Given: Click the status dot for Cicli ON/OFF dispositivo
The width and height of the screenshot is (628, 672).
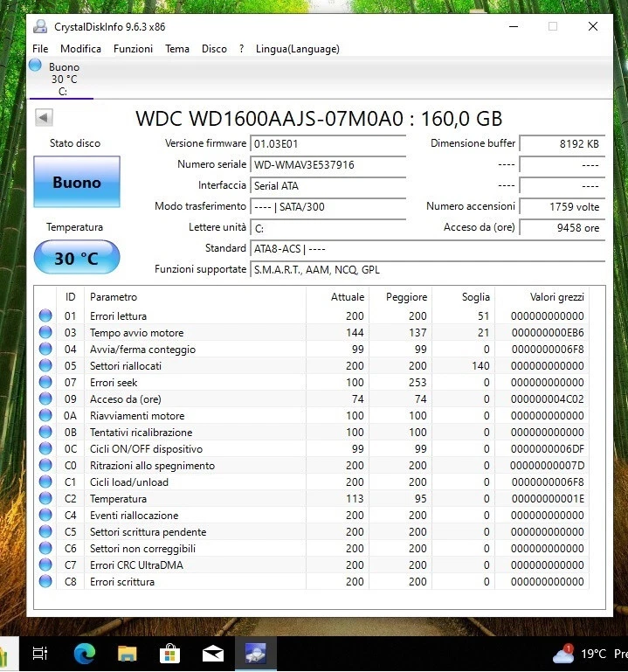Looking at the screenshot, I should point(45,448).
